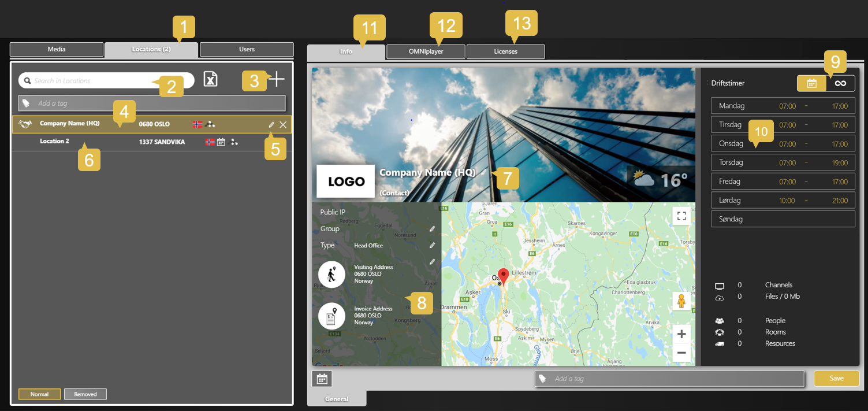Select the Company Name (HQ) location row
The width and height of the screenshot is (868, 411).
click(152, 124)
